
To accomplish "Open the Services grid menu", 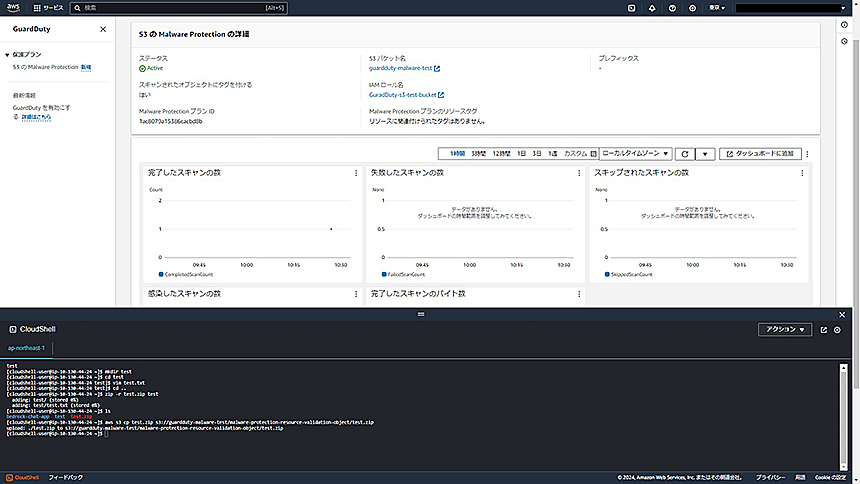I will pos(48,8).
